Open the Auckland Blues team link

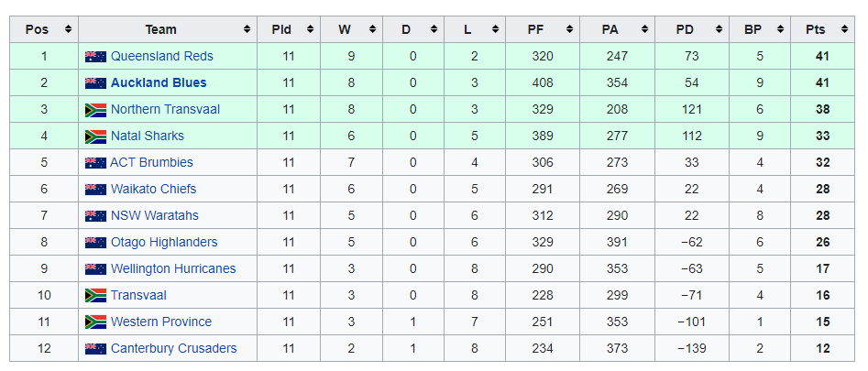[159, 83]
